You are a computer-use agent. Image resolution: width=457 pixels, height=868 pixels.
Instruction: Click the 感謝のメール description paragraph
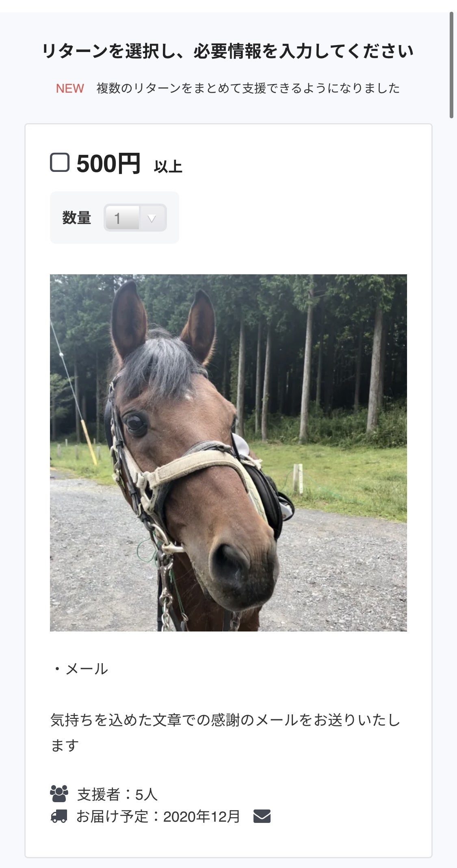[225, 733]
